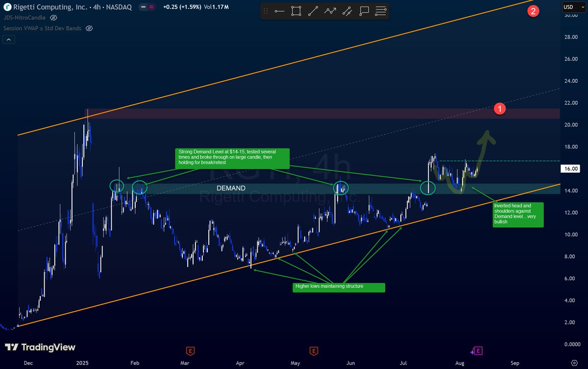588x369 pixels.
Task: Select the DEMAND zone label
Action: (231, 188)
